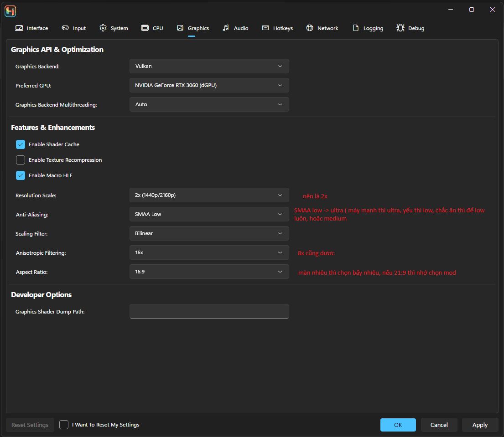The image size is (504, 437).
Task: Click the Hotkeys keyboard icon
Action: [265, 28]
